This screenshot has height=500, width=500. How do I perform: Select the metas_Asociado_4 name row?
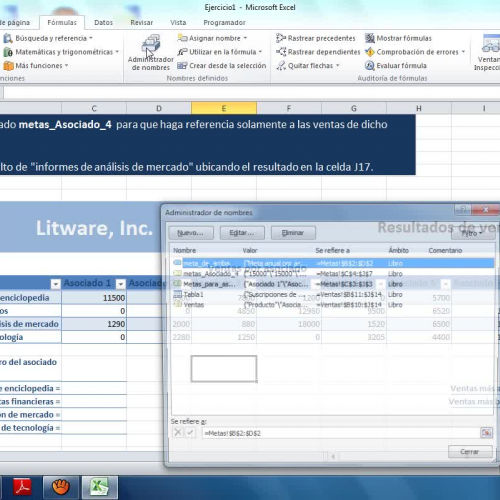pos(333,274)
